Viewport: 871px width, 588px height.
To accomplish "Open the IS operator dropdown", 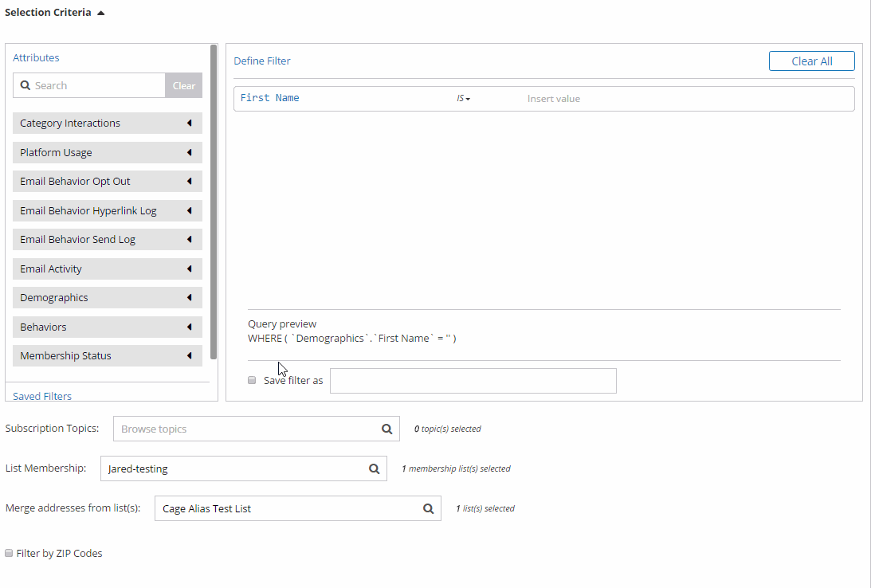I will point(463,98).
